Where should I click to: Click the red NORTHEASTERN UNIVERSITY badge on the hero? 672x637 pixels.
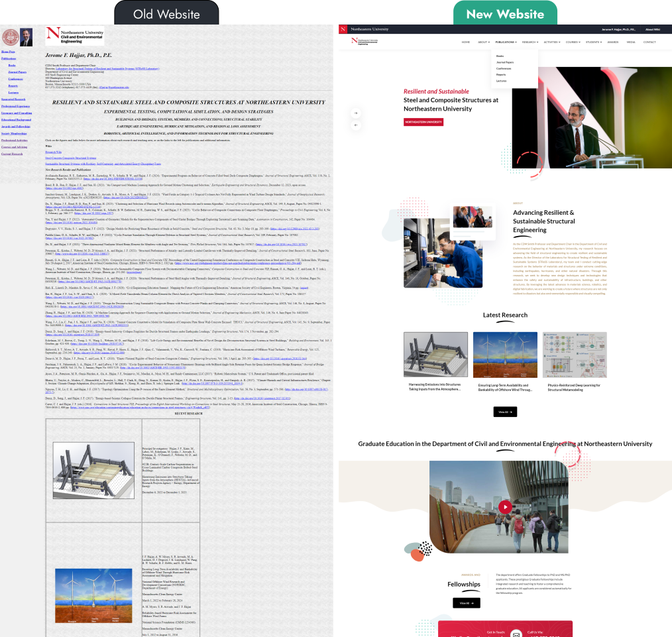pyautogui.click(x=423, y=122)
